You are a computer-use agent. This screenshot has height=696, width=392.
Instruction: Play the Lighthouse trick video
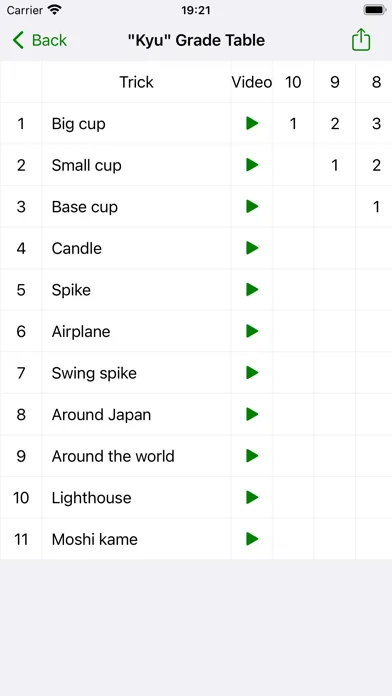pyautogui.click(x=252, y=498)
